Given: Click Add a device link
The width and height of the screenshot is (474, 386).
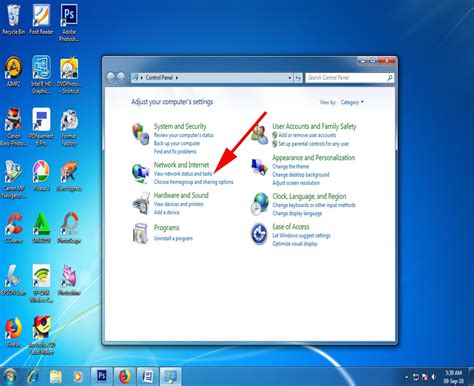Looking at the screenshot, I should coord(166,212).
